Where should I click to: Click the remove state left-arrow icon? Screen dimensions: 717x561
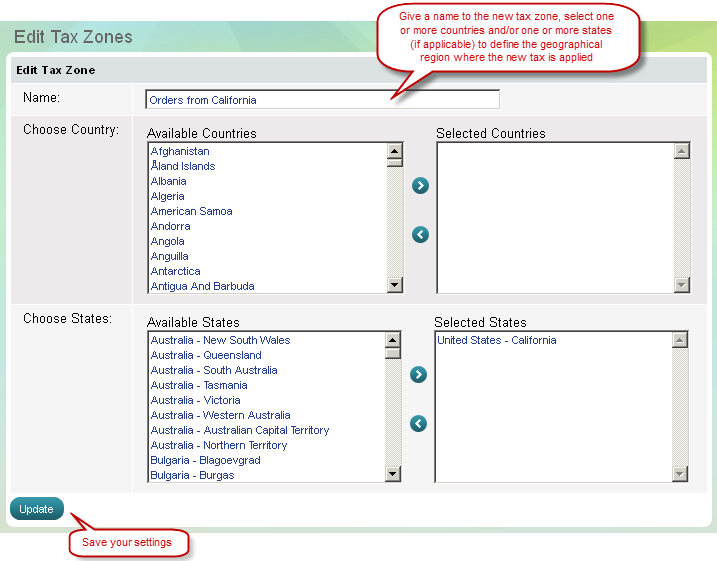tap(418, 424)
